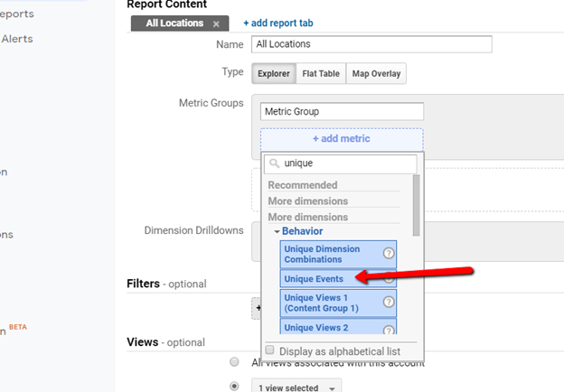
Task: Select Unique Views 1 (Content Group 1)
Action: [338, 303]
